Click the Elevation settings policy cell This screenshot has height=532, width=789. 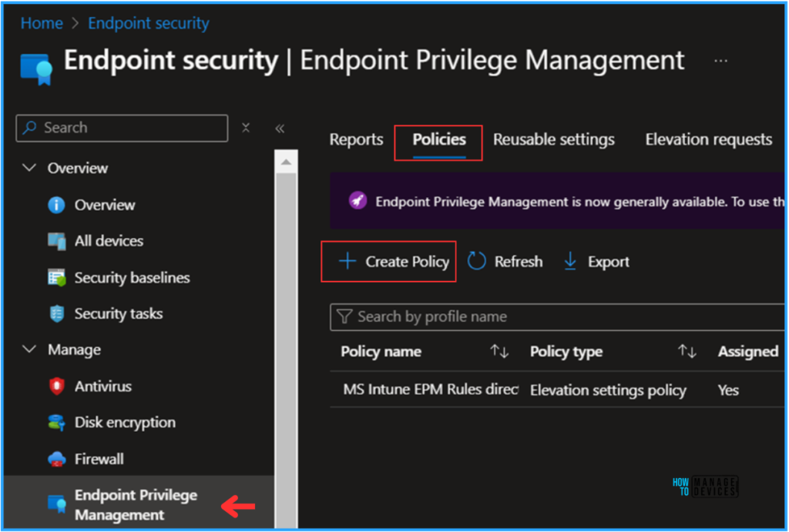(608, 390)
